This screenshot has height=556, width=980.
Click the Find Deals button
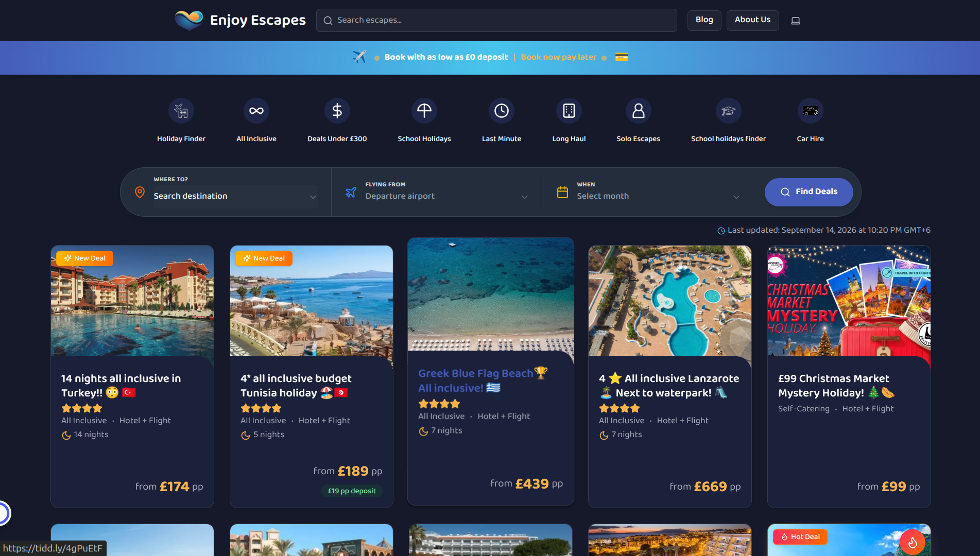(809, 192)
